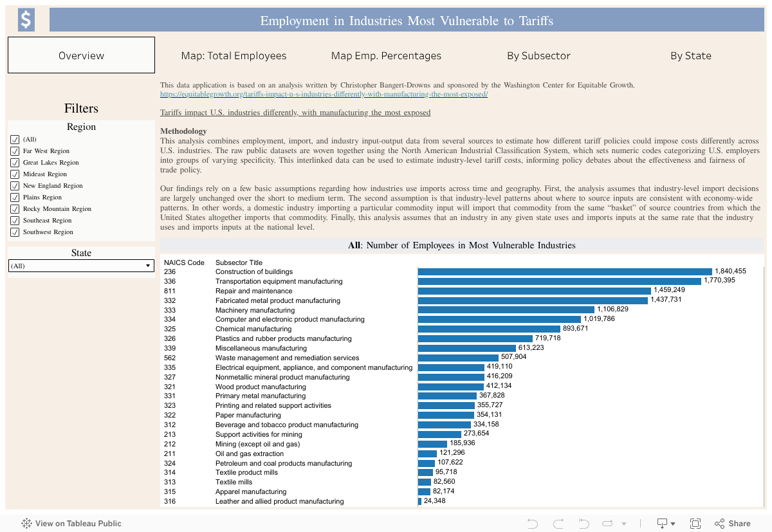Select the Primary metal manufacturing label
The width and height of the screenshot is (772, 532).
click(x=261, y=396)
